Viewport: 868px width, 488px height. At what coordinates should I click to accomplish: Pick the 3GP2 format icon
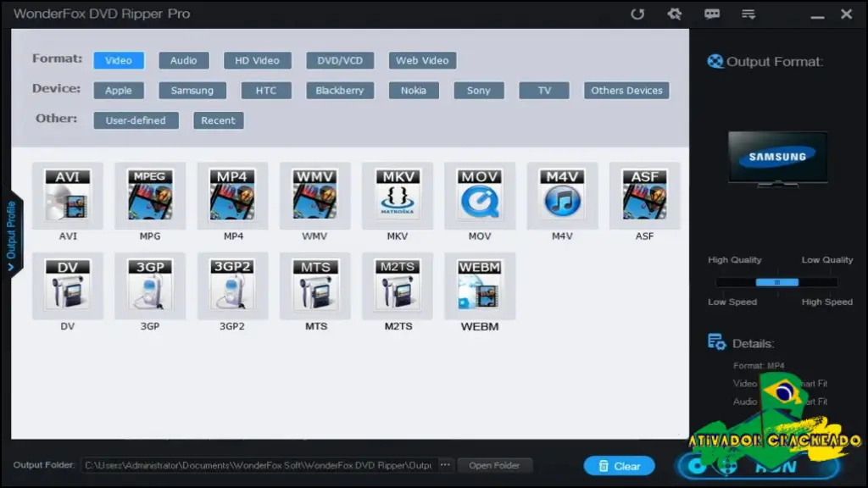232,286
